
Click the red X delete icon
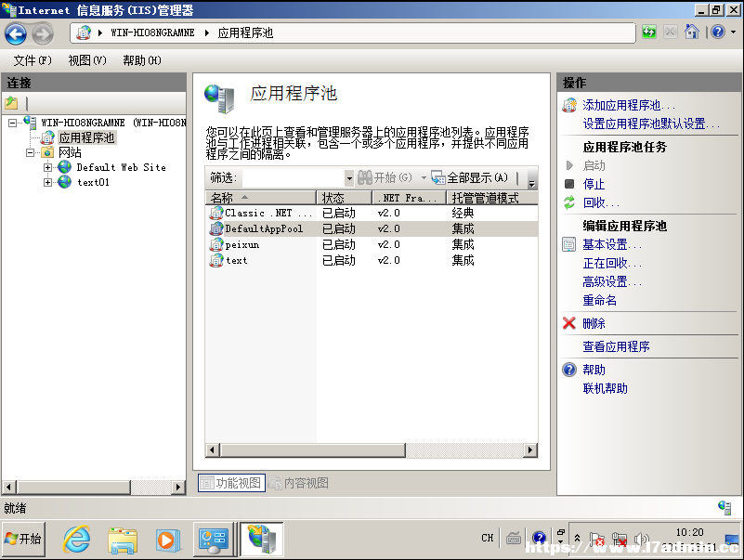pos(568,323)
